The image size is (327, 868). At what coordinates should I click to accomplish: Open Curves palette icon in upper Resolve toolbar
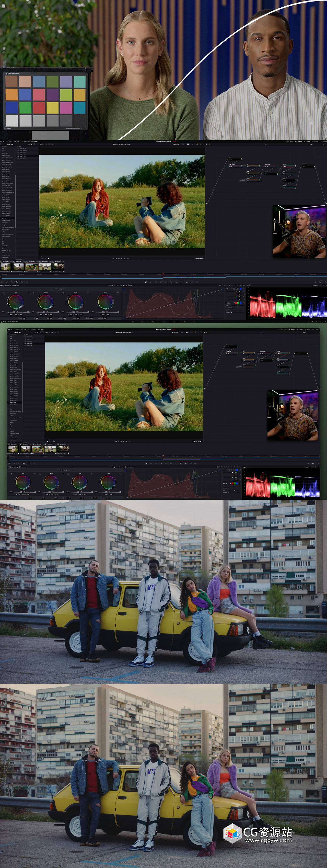pos(145,282)
